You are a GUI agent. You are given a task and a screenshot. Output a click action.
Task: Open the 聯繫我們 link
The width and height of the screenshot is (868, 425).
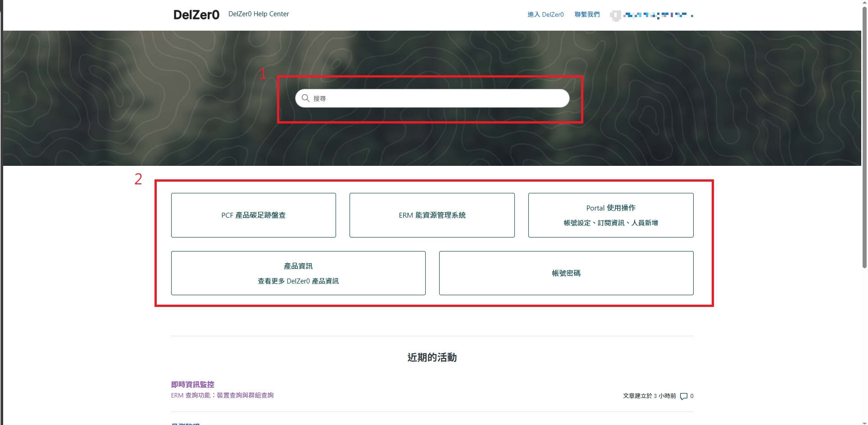tap(587, 14)
